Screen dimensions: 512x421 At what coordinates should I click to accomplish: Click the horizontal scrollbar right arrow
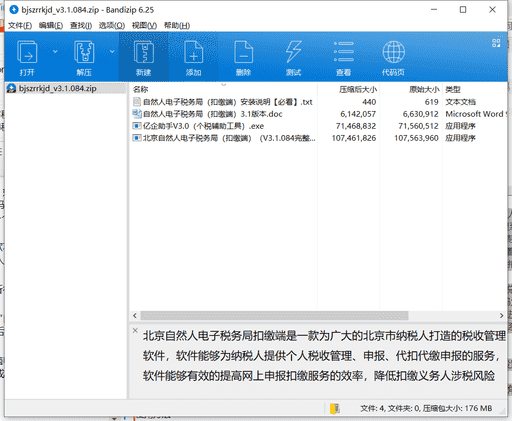(x=501, y=315)
